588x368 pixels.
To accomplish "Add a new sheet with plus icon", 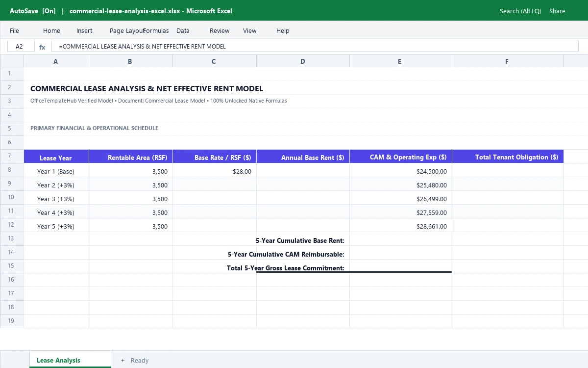I will tap(122, 360).
